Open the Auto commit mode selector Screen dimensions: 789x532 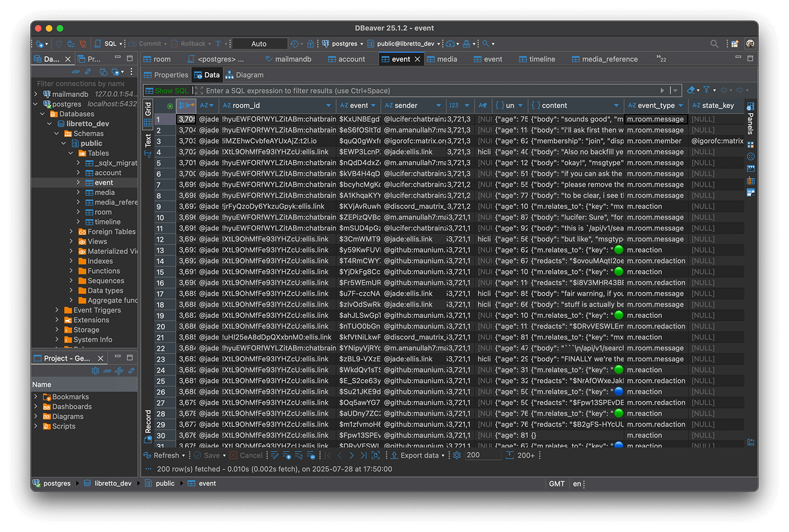(x=260, y=44)
